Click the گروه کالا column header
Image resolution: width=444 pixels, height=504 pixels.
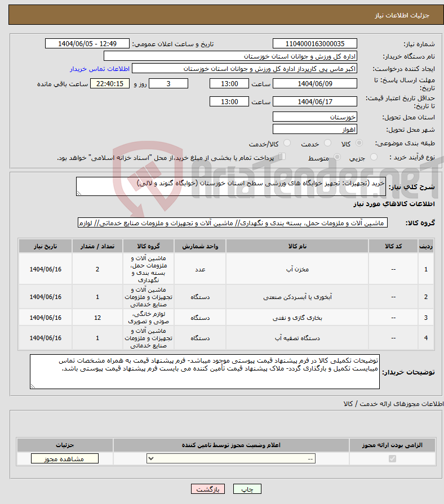tap(148, 246)
